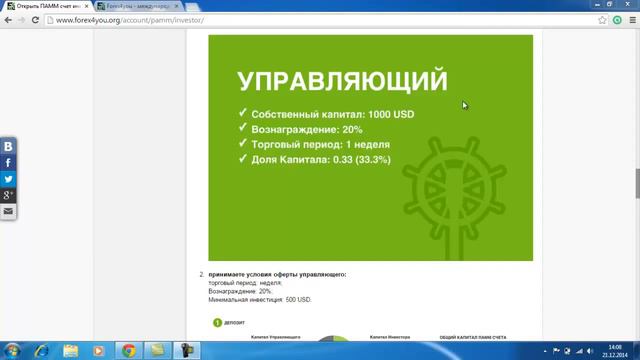The width and height of the screenshot is (640, 360).
Task: Switch to Chrome in the taskbar
Action: pyautogui.click(x=129, y=351)
